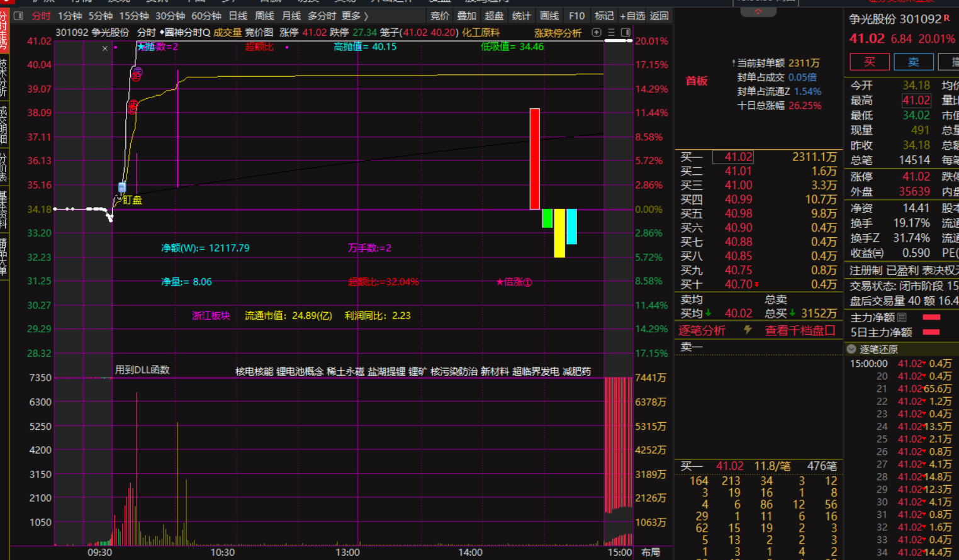Toggle 叠加 overlay mode in toolbar
This screenshot has width=959, height=560.
466,16
